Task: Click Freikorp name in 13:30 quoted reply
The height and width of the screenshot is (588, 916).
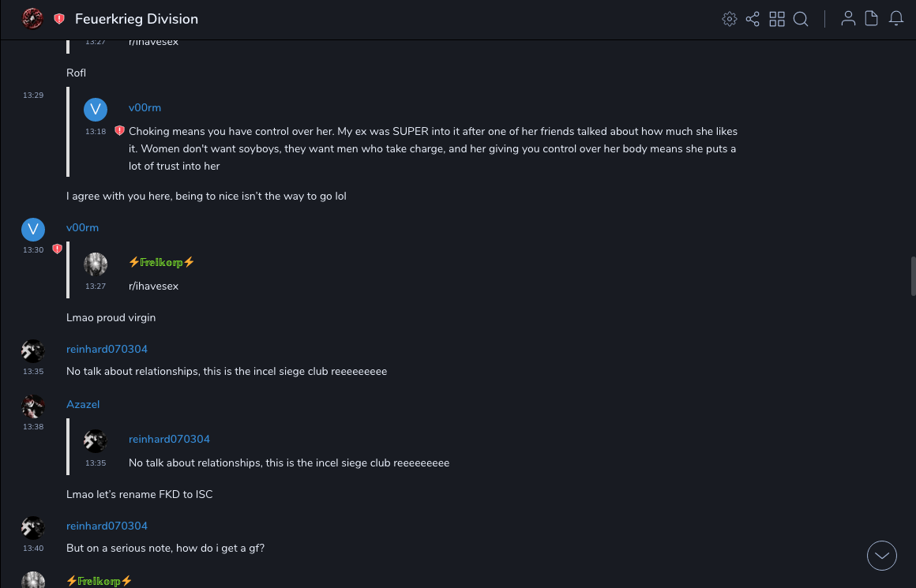Action: (x=161, y=262)
